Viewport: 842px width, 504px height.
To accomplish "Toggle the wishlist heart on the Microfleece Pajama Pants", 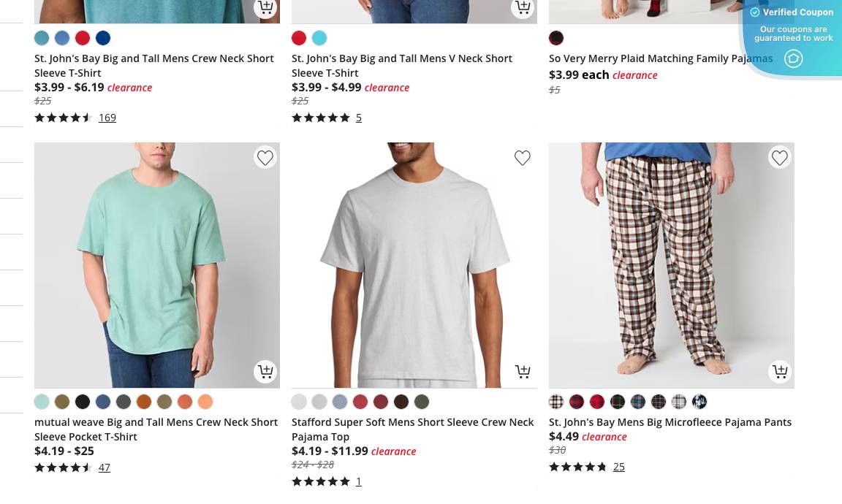I will coord(780,158).
